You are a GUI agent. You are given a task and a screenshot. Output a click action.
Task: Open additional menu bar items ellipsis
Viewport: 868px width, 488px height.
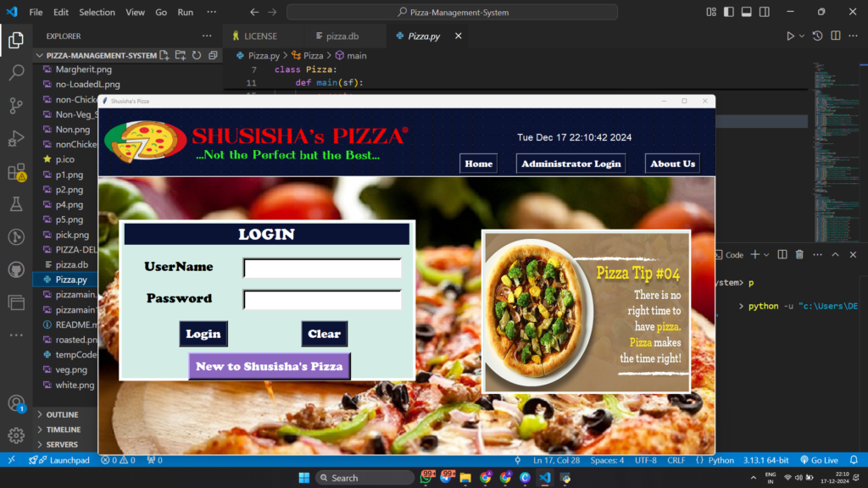click(211, 12)
